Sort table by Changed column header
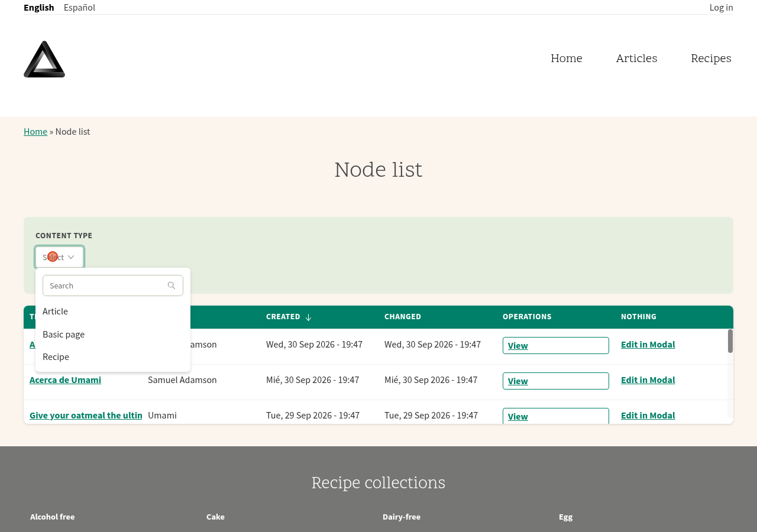Image resolution: width=757 pixels, height=532 pixels. click(403, 317)
